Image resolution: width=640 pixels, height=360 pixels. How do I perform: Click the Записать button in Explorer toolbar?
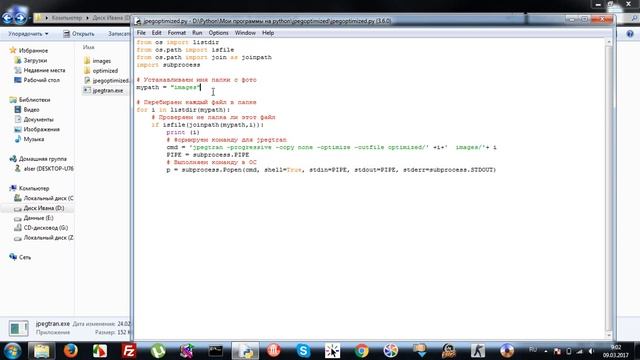(119, 34)
